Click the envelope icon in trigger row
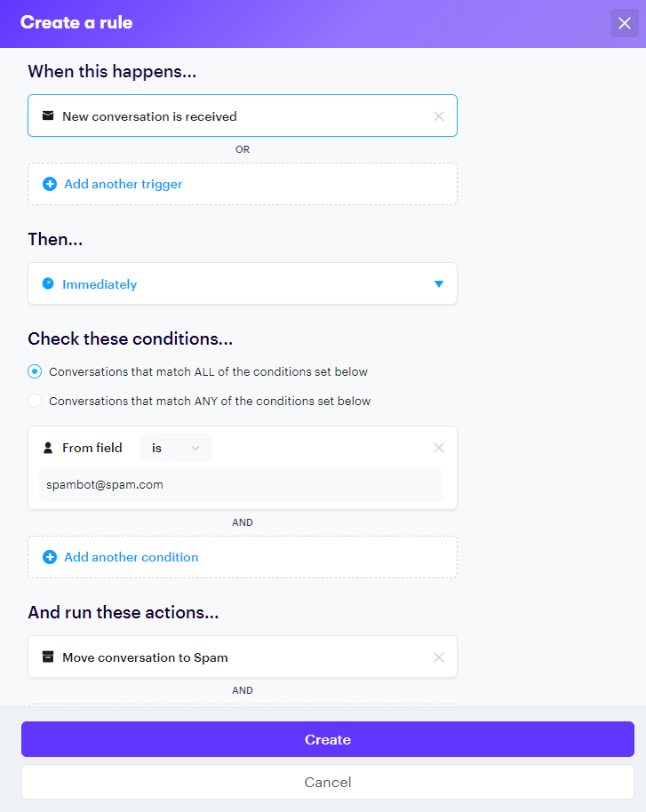 pos(48,116)
